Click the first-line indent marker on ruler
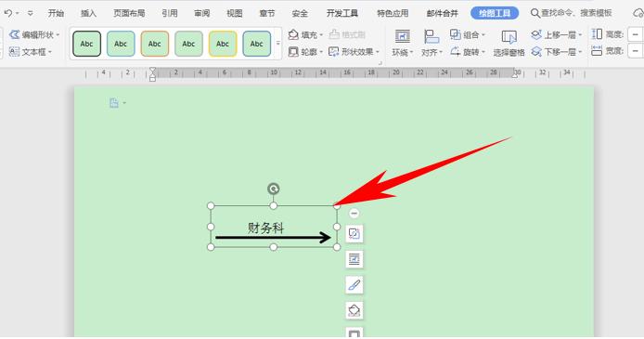 tap(152, 71)
